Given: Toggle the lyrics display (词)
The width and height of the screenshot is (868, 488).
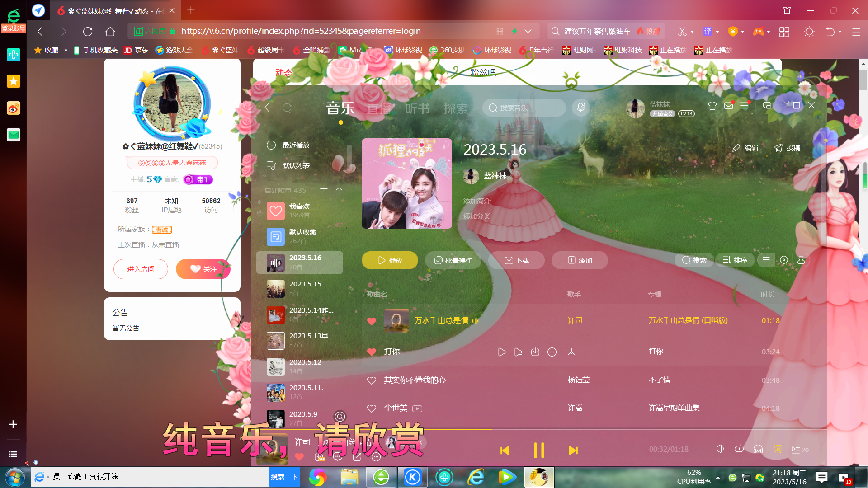Looking at the screenshot, I should point(778,449).
